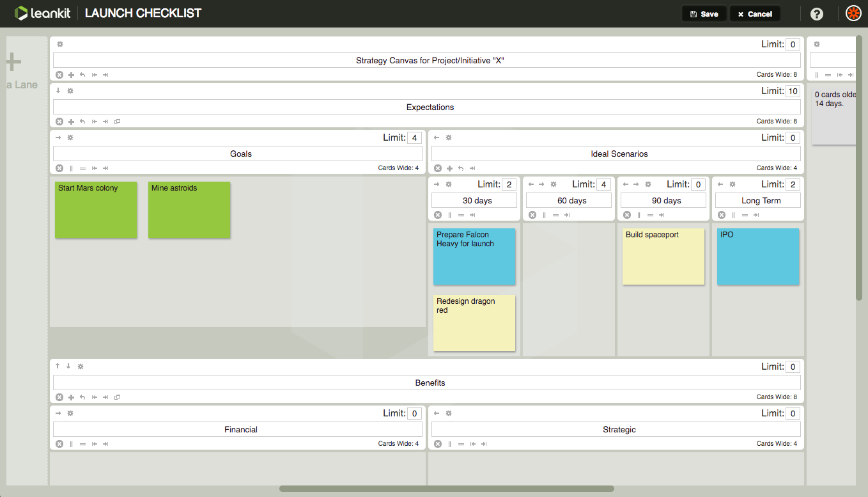Toggle downward card flow on the Expectations lane
The image size is (868, 497).
click(58, 90)
